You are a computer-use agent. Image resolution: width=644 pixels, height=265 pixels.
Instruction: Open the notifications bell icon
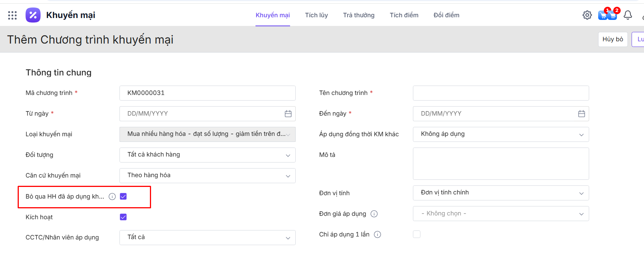[x=627, y=15]
